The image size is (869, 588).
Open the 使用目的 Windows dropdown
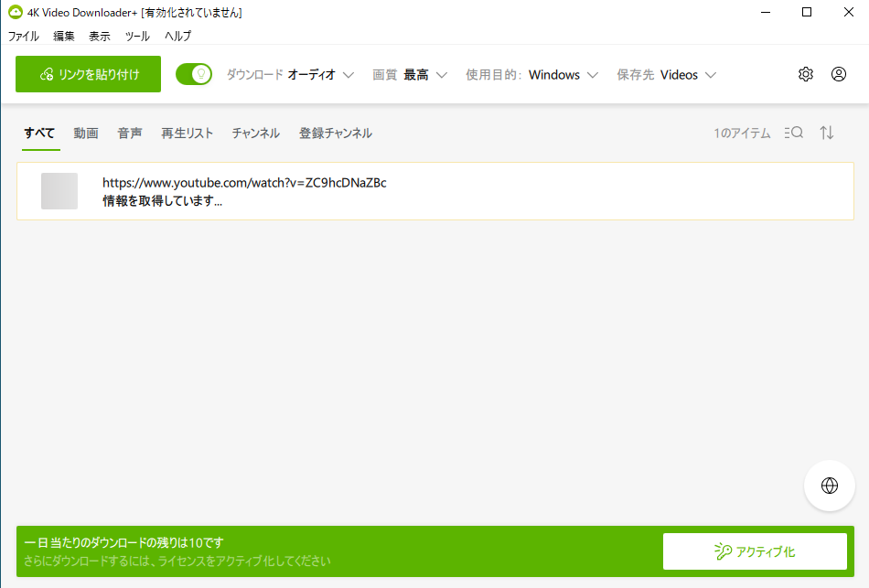[532, 75]
